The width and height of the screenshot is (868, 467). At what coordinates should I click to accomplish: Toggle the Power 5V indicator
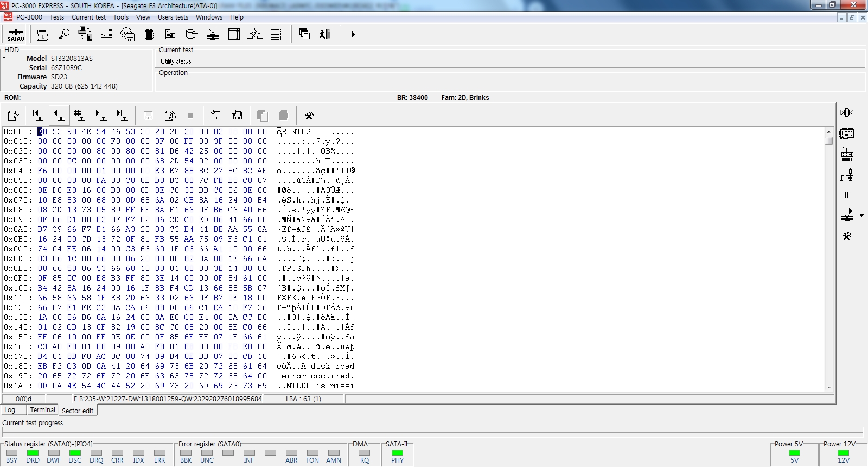(x=794, y=452)
